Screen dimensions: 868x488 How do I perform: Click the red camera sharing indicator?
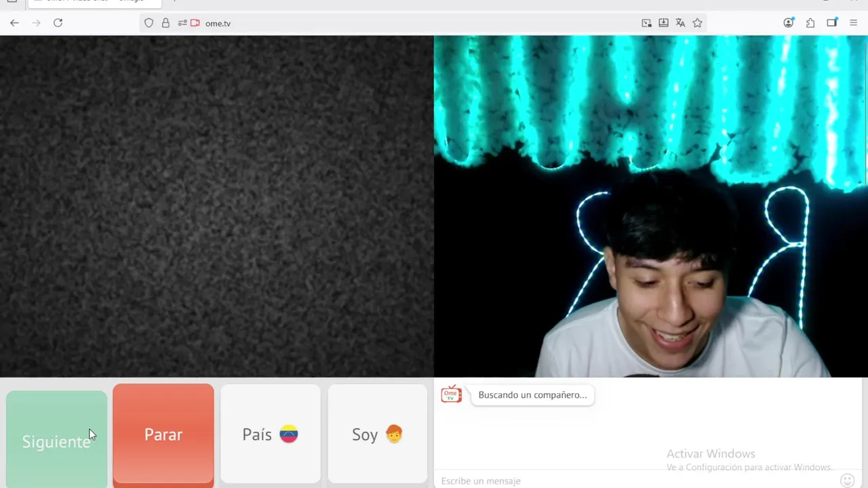195,23
